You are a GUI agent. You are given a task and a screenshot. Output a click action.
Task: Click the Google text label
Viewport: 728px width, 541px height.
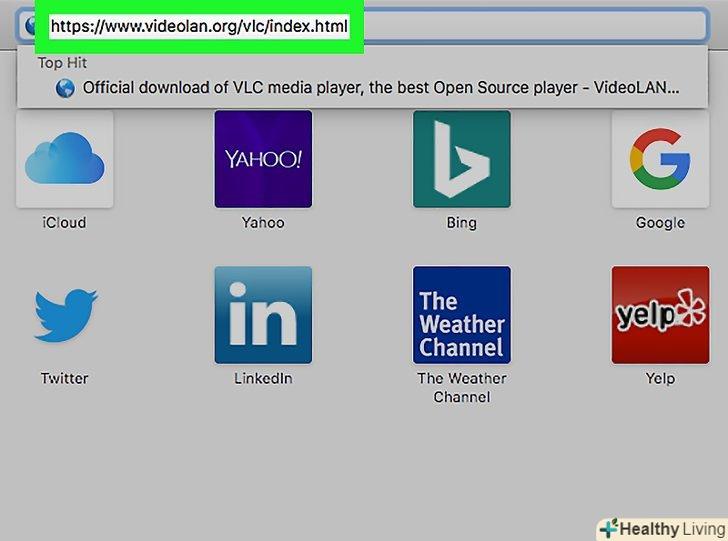click(660, 223)
